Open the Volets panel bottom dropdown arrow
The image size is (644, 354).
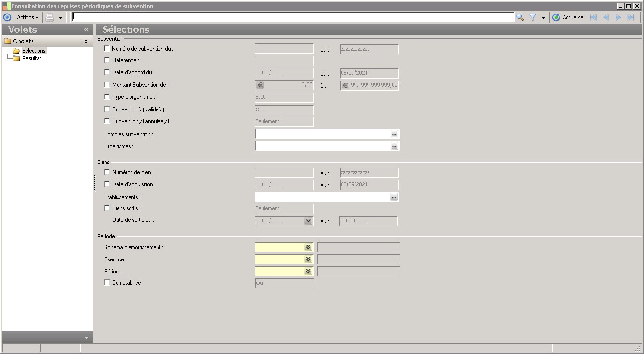coord(86,338)
